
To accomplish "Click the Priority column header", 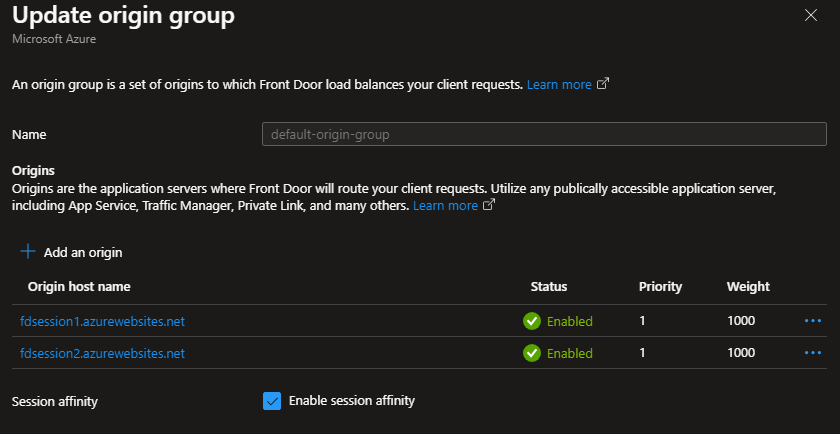I will pyautogui.click(x=660, y=287).
